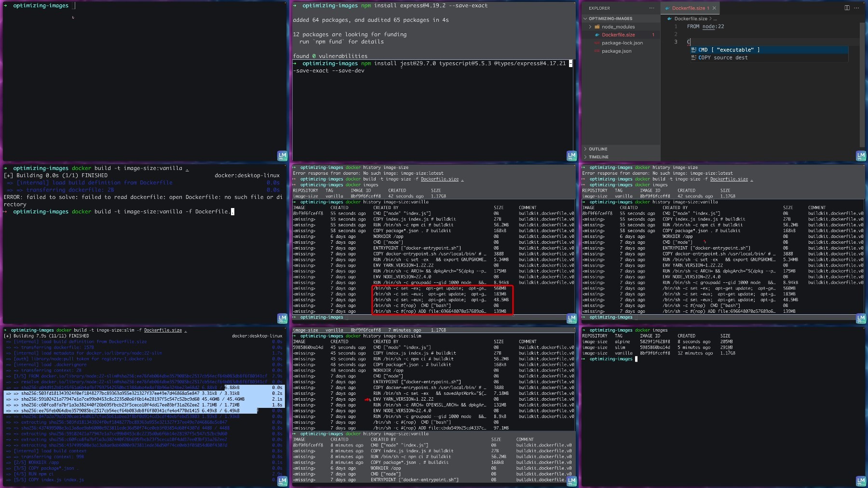Image resolution: width=868 pixels, height=488 pixels.
Task: Open the editor more actions ellipsis
Action: 856,8
